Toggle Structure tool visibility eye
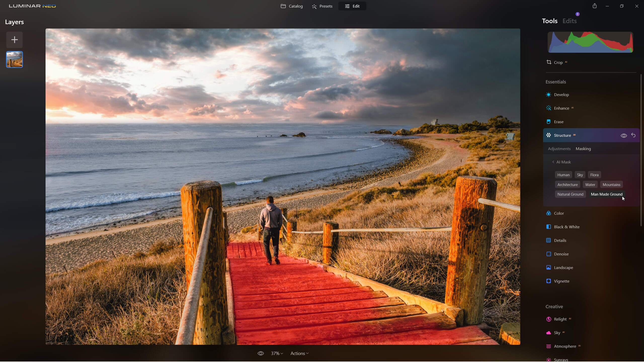Screen dimensions: 644x362 (624, 136)
